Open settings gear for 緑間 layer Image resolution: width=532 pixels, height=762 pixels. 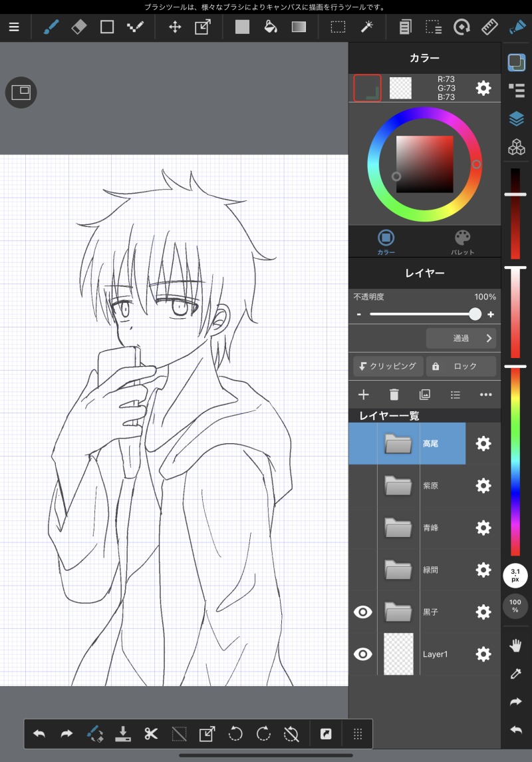[483, 570]
